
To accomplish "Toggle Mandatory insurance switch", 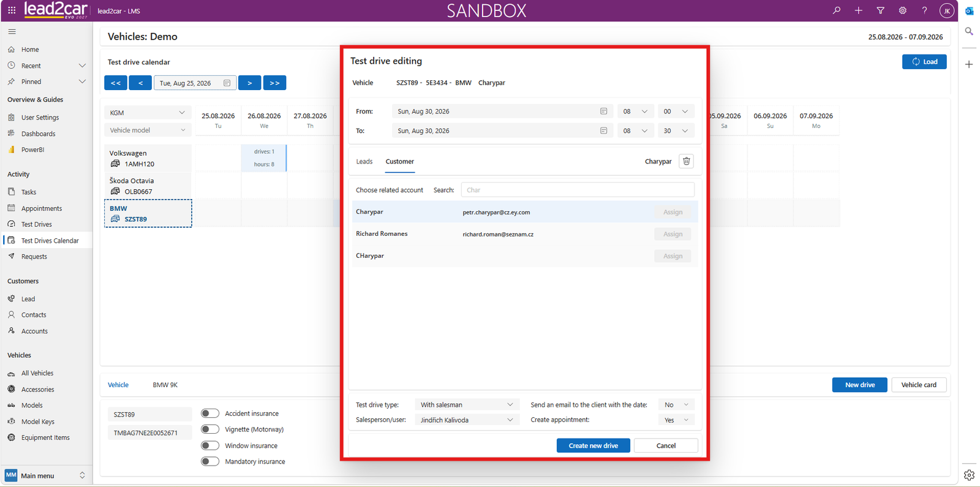I will click(210, 461).
